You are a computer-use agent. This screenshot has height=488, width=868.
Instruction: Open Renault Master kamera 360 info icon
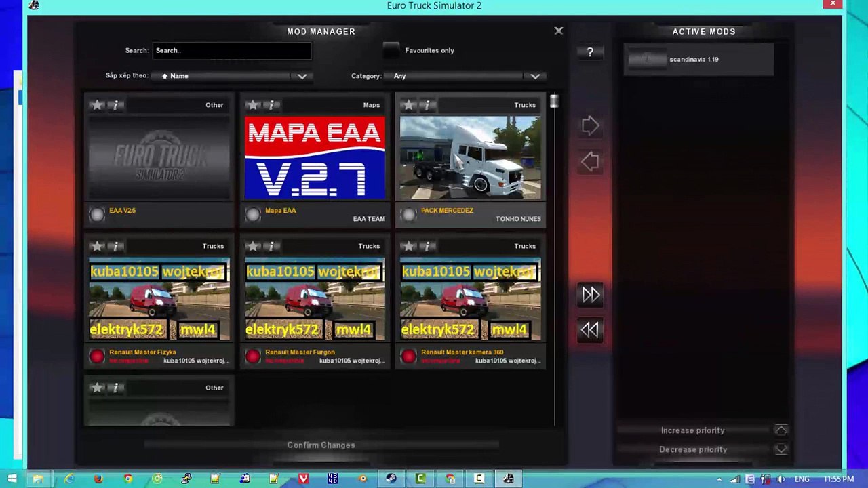pyautogui.click(x=427, y=246)
